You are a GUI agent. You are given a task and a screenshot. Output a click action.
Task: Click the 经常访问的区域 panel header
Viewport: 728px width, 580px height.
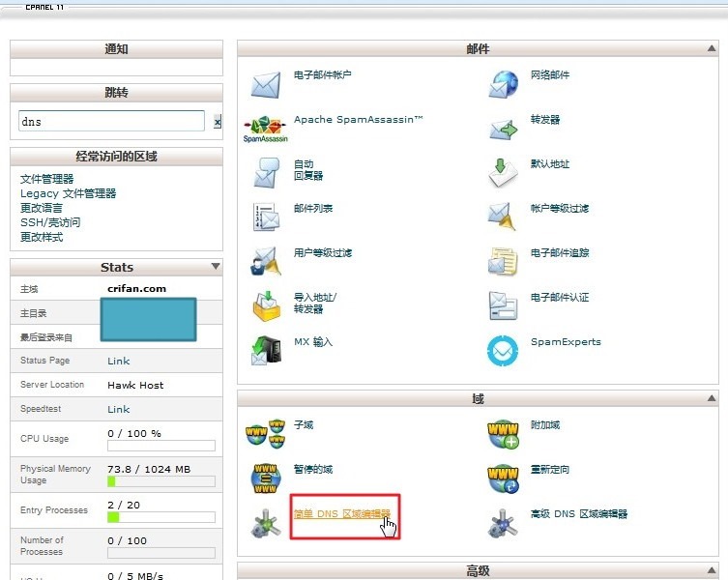(116, 157)
